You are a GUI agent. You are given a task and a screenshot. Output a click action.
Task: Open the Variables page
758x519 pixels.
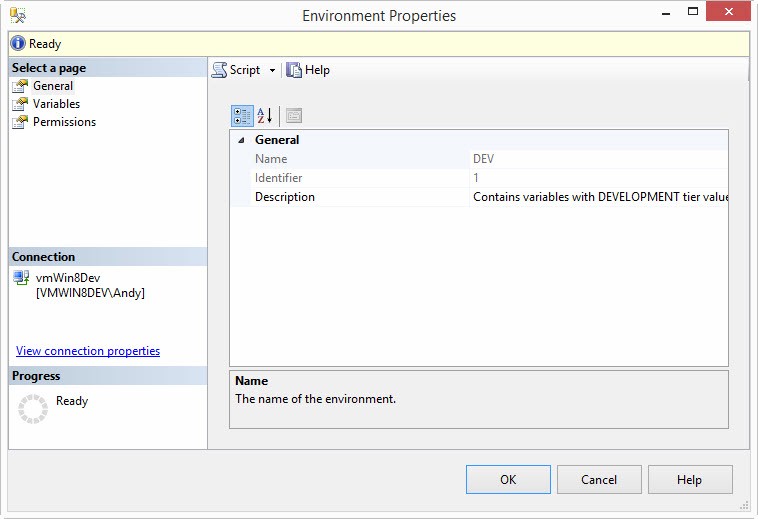[56, 104]
